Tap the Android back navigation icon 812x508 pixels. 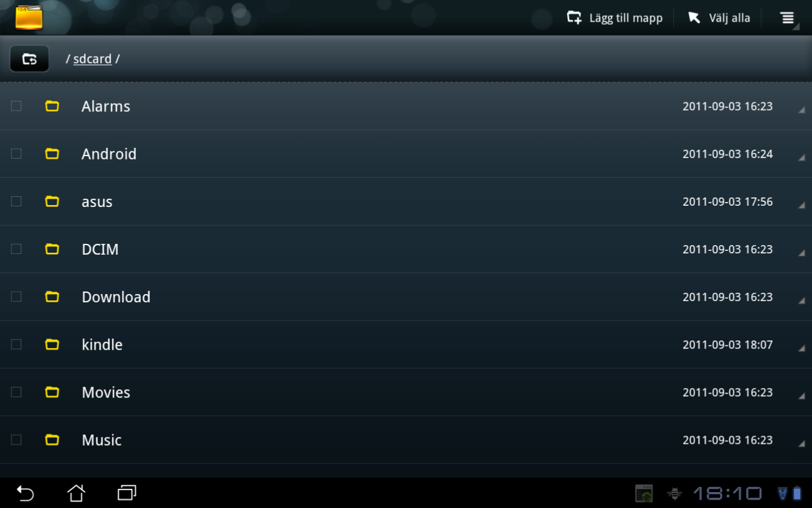[25, 493]
